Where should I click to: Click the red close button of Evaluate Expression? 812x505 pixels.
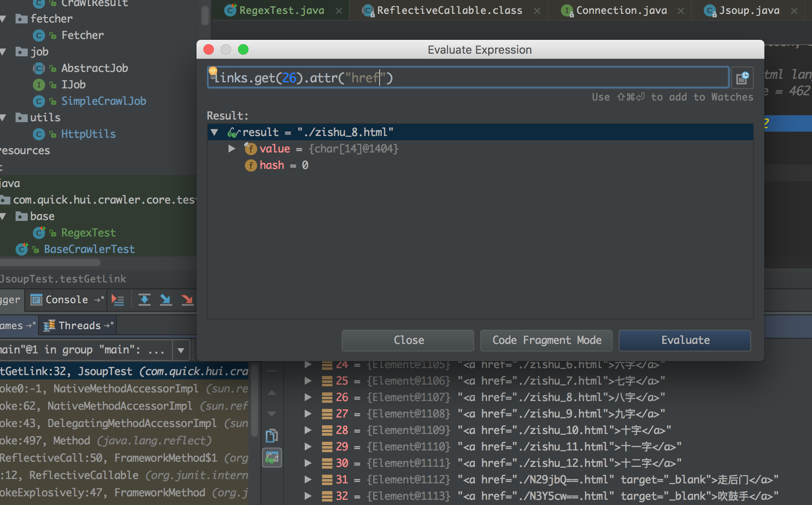pyautogui.click(x=209, y=50)
